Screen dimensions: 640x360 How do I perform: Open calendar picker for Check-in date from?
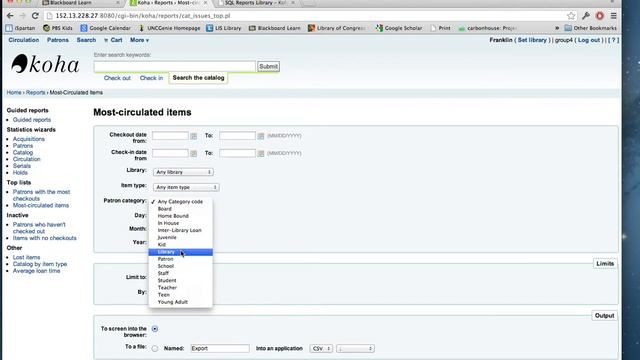click(x=193, y=153)
